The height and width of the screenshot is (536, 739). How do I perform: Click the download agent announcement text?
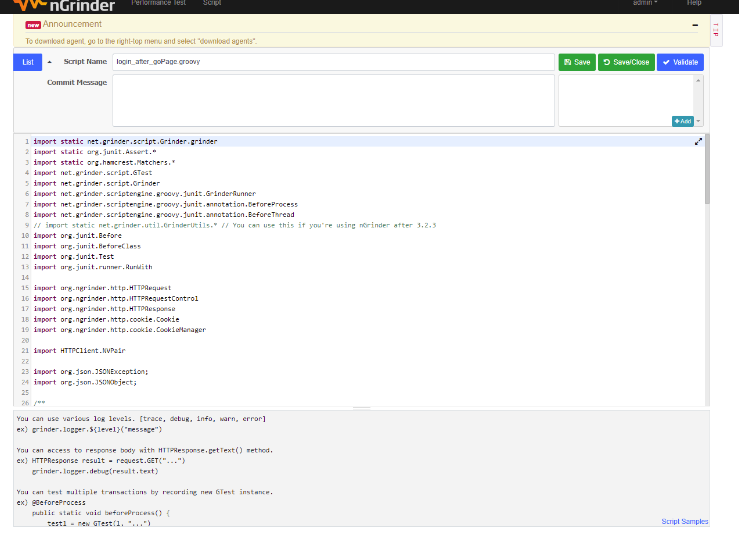point(141,41)
